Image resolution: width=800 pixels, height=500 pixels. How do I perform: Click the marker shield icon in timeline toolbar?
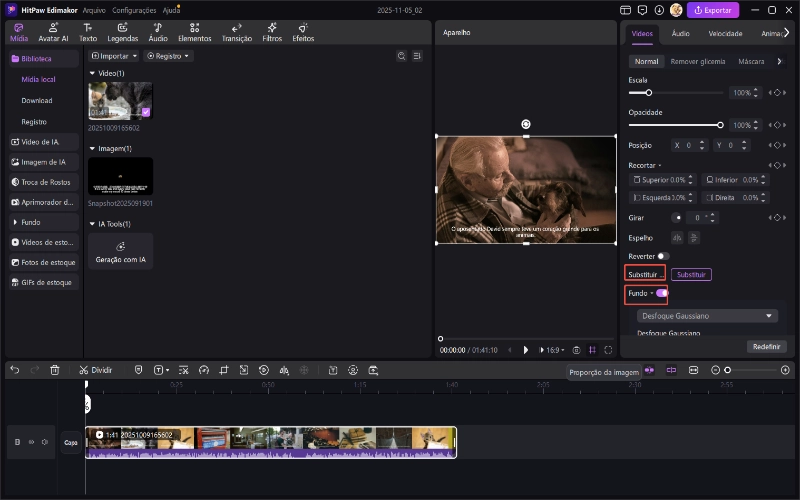pos(138,370)
